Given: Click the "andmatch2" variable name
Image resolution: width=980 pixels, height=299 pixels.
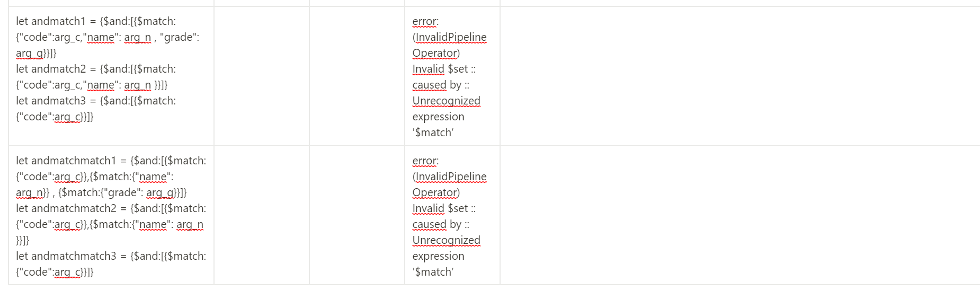Looking at the screenshot, I should 58,69.
